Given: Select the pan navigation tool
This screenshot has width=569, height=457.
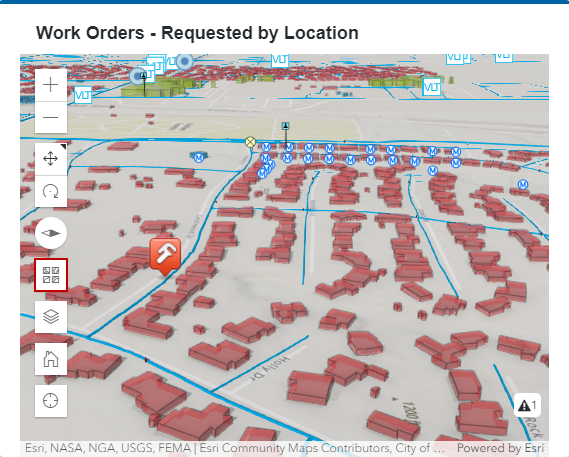Looking at the screenshot, I should coord(51,159).
